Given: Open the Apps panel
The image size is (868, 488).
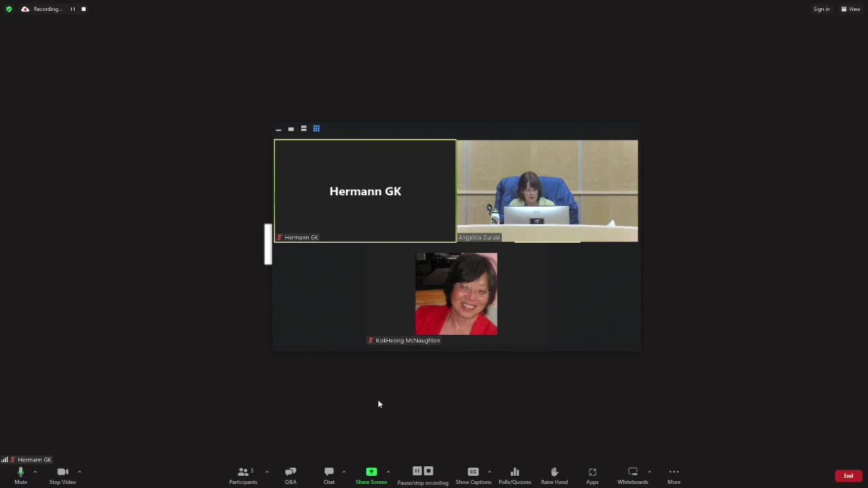Looking at the screenshot, I should [x=592, y=475].
